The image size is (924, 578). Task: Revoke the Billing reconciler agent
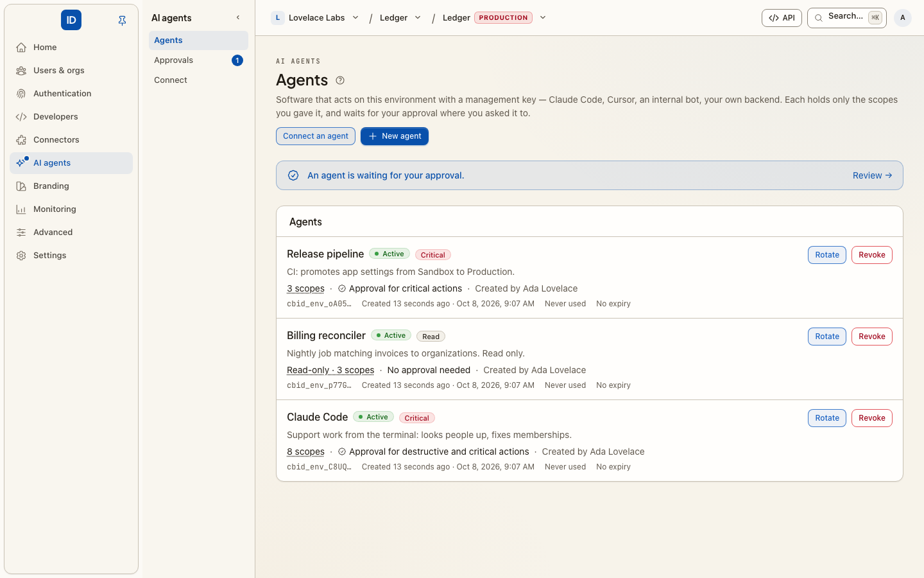tap(872, 337)
